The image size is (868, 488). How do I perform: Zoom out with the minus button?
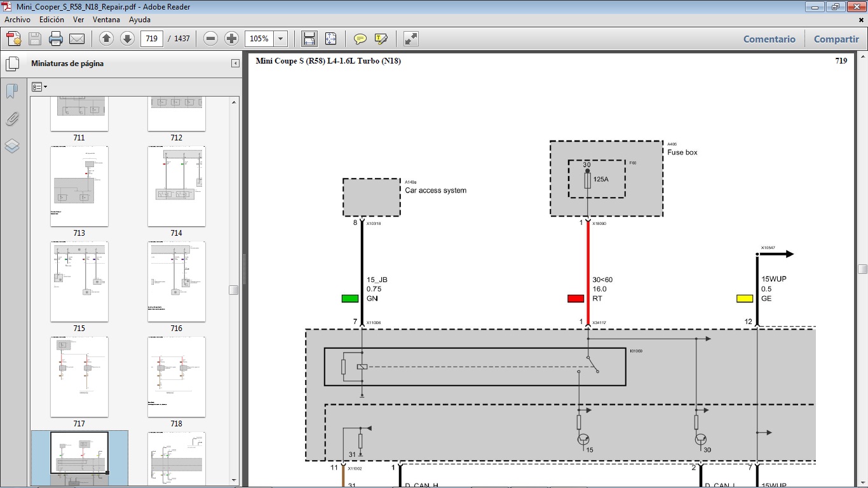[211, 39]
